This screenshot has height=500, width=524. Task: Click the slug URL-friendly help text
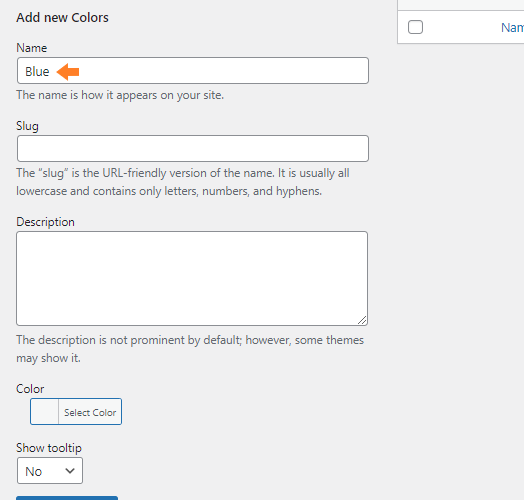pos(183,182)
